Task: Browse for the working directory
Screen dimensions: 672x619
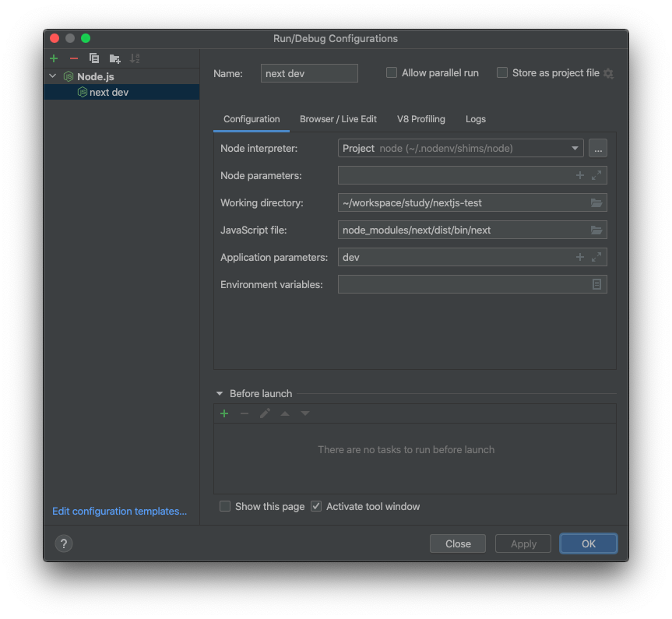Action: tap(596, 202)
